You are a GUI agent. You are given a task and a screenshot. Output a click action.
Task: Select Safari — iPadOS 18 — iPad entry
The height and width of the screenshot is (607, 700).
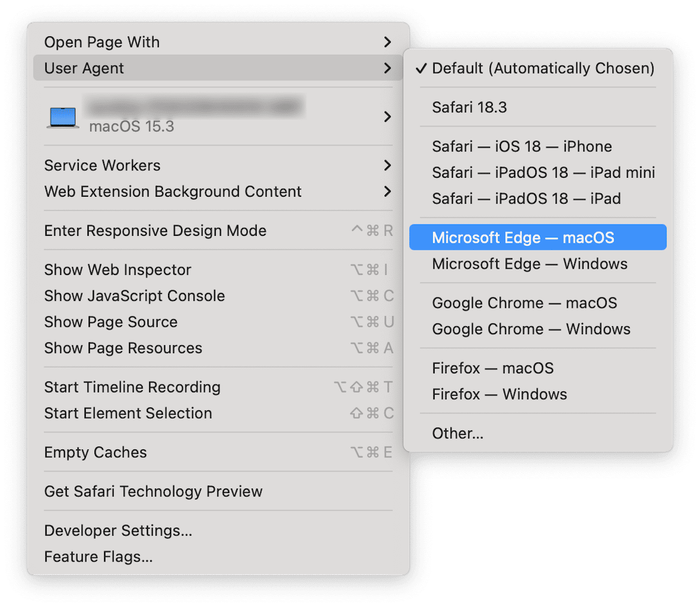pyautogui.click(x=538, y=198)
